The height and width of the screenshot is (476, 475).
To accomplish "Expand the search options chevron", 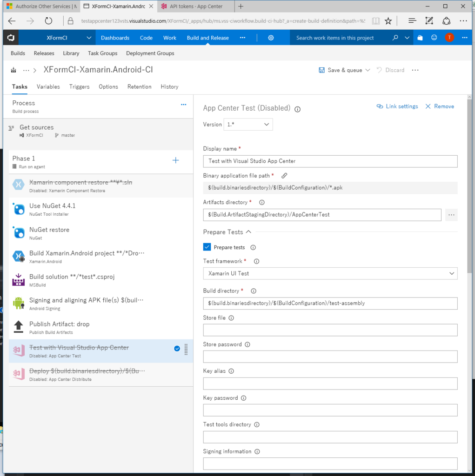I will [407, 38].
